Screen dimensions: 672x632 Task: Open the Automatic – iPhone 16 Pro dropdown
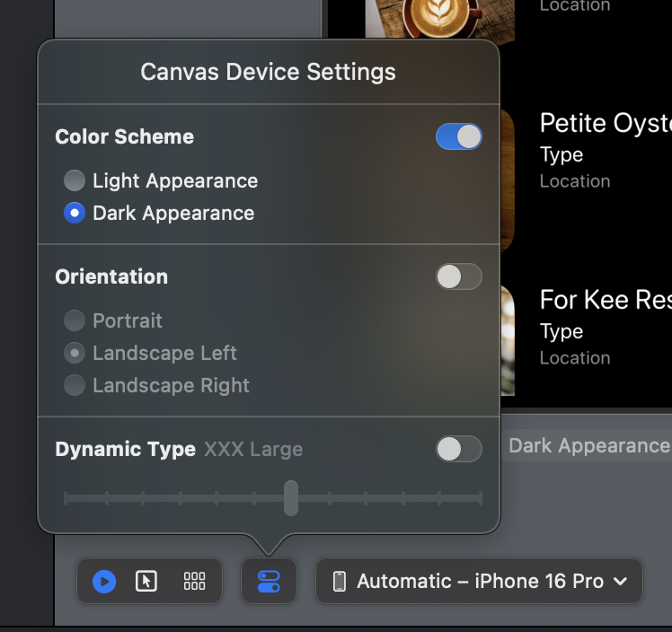tap(479, 581)
